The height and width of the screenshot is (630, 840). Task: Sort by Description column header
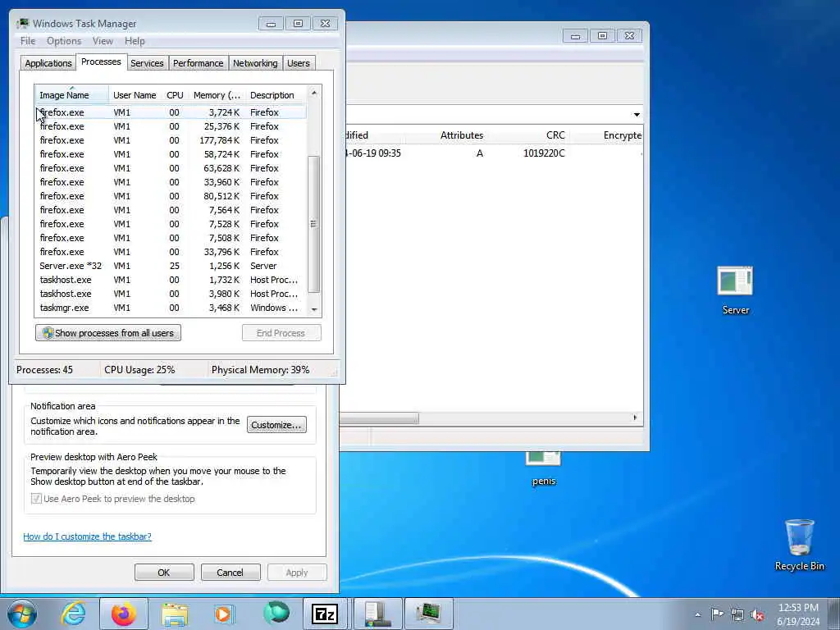pyautogui.click(x=276, y=95)
